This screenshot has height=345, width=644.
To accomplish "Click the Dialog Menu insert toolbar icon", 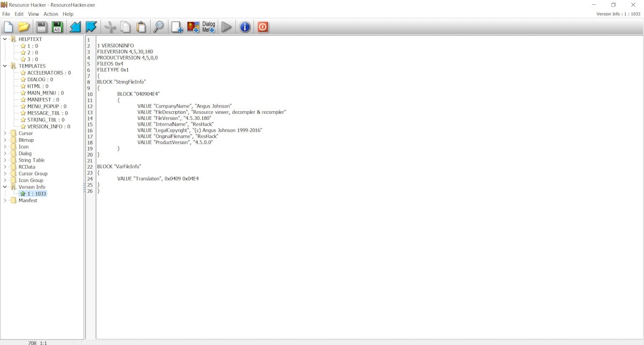I will [209, 27].
